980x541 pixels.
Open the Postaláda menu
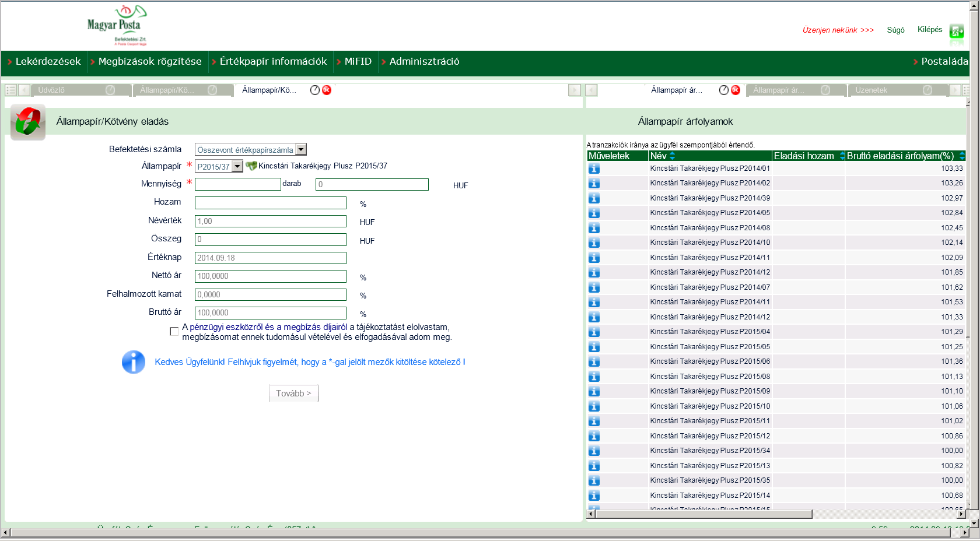944,61
